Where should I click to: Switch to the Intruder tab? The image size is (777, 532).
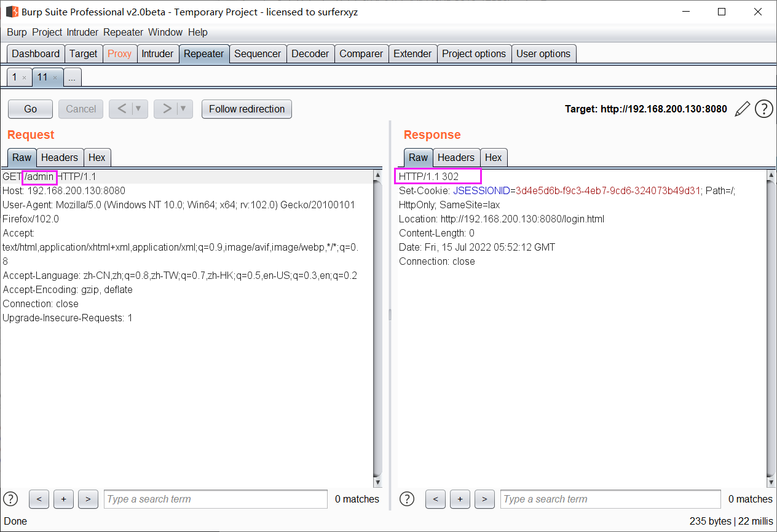click(x=157, y=53)
